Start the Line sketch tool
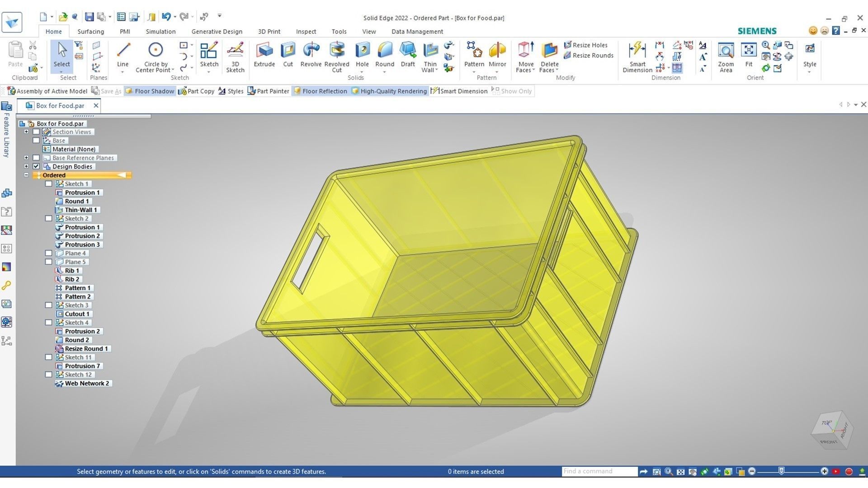Screen dimensions: 868x488 [x=123, y=55]
